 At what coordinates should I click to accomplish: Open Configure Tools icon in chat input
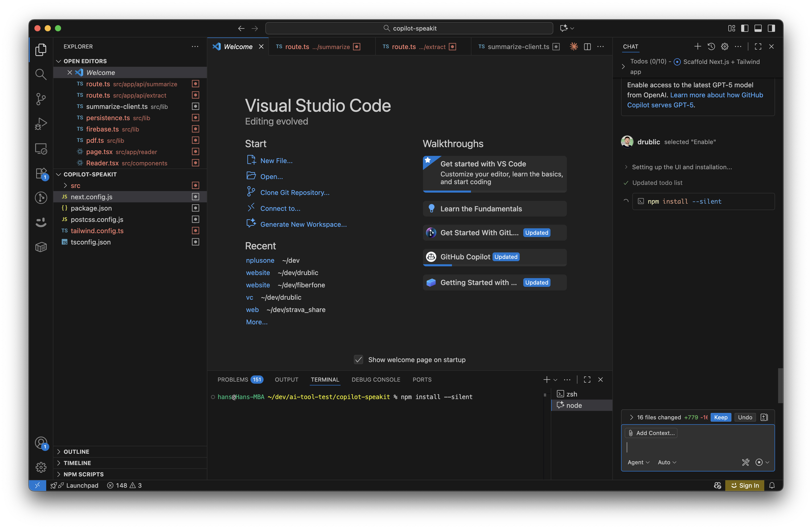click(746, 462)
